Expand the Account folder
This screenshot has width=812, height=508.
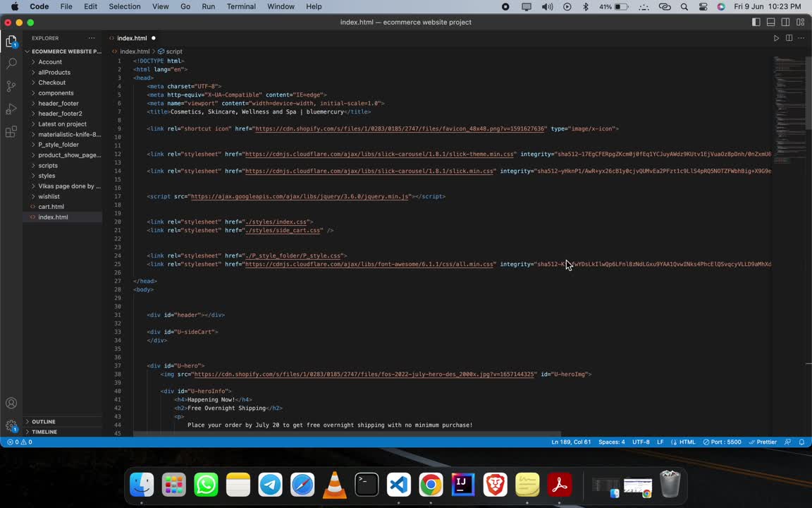pyautogui.click(x=50, y=62)
